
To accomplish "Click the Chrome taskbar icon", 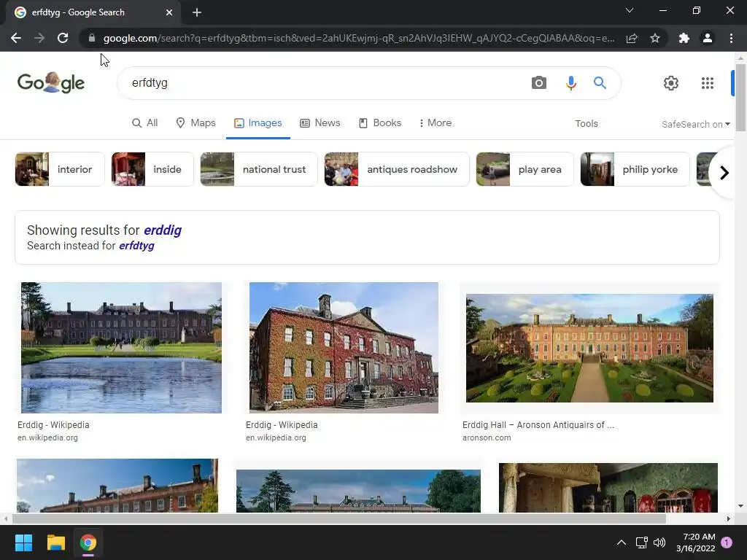I will point(88,542).
